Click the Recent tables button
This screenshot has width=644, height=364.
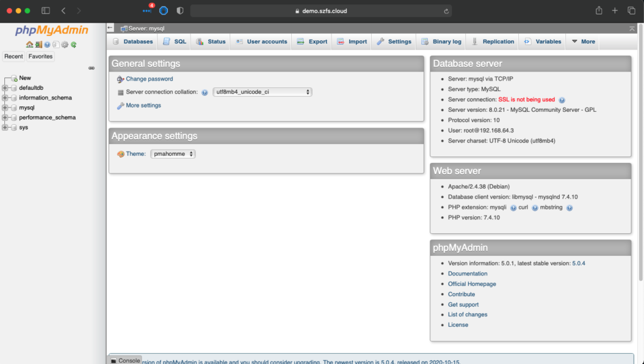coord(14,56)
